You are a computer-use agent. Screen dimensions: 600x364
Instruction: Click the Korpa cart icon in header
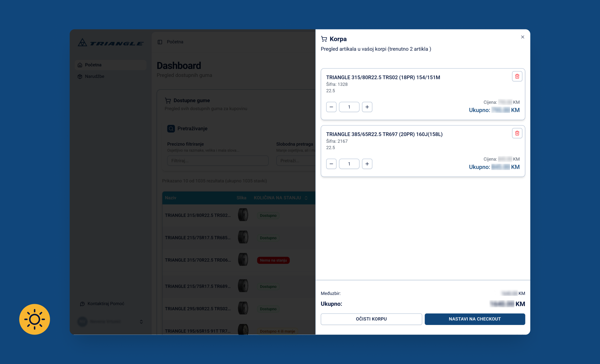click(x=324, y=39)
